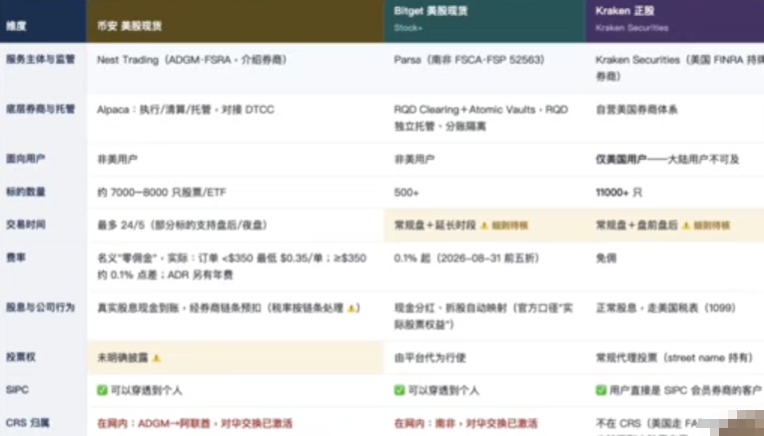Click the Stock+ subtitle under Bitget
Image resolution: width=764 pixels, height=436 pixels.
(408, 28)
